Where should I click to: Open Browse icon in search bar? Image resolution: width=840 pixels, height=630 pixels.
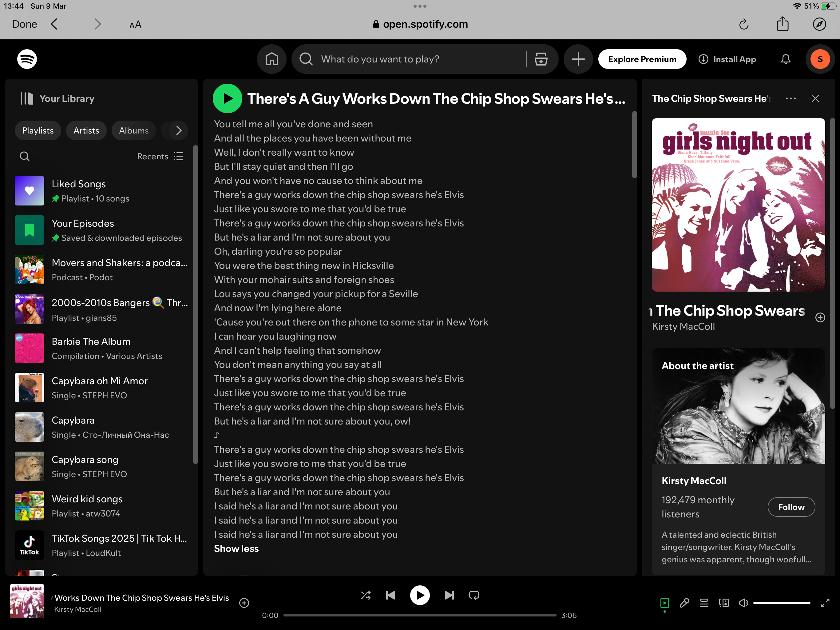coord(541,59)
